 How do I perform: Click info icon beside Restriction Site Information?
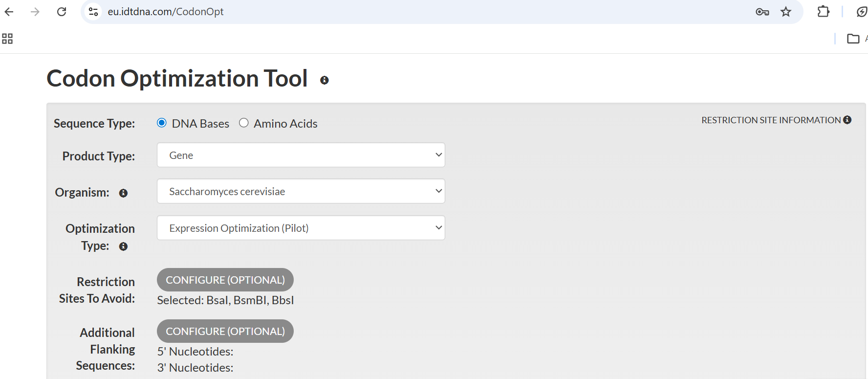point(847,120)
